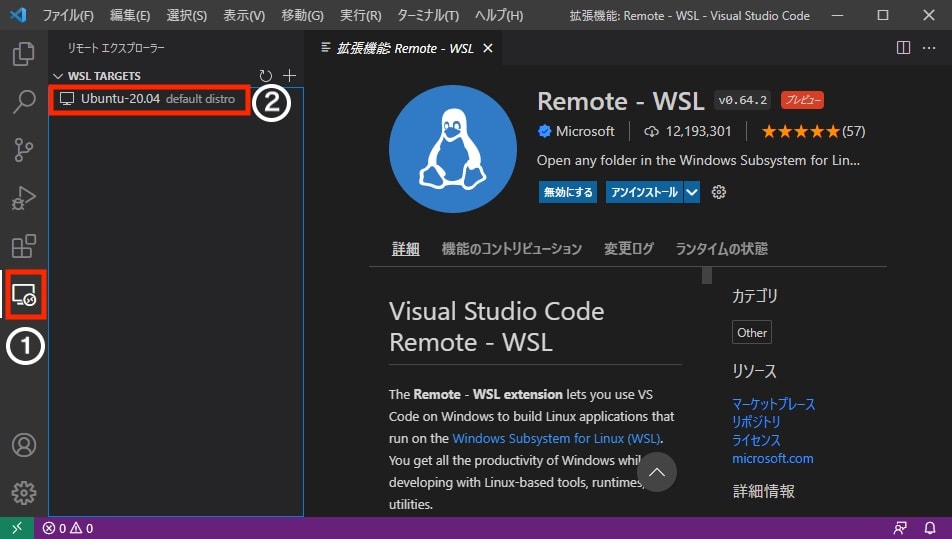Switch to the 機能のコントリビューション tab
952x539 pixels.
(x=512, y=249)
